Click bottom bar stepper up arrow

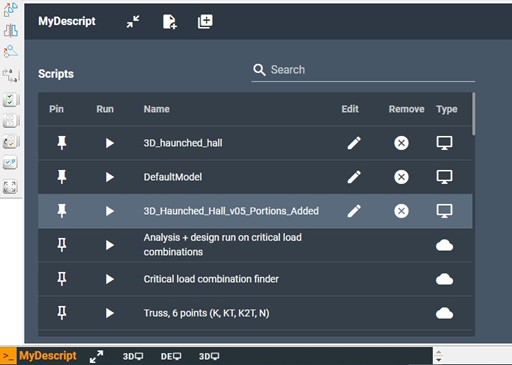[x=439, y=352]
